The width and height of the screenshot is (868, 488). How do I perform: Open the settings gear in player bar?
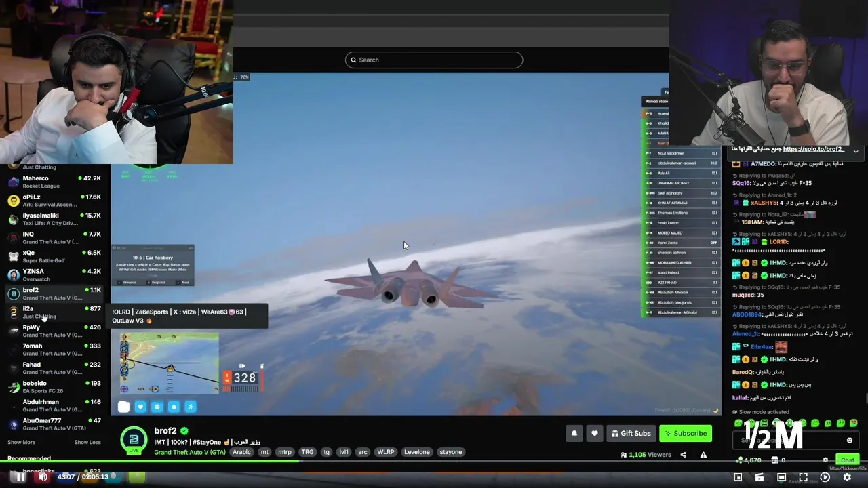pos(847,477)
